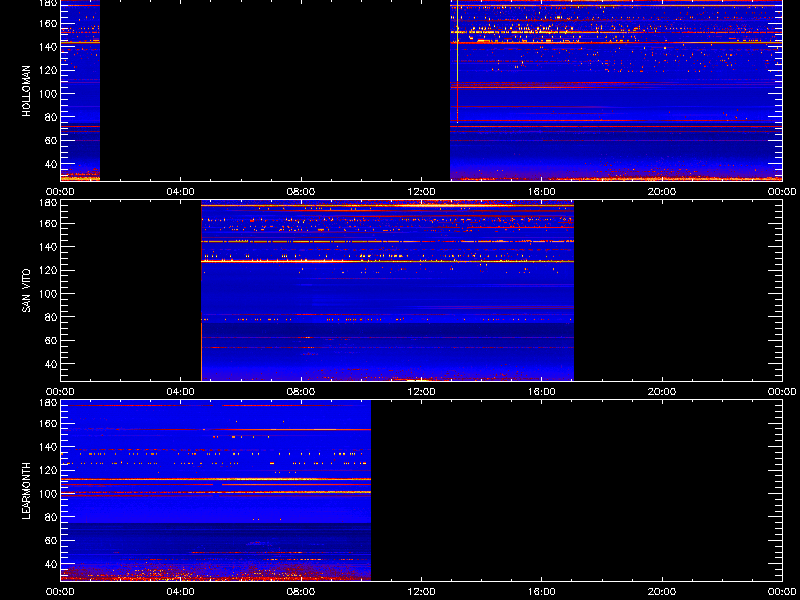This screenshot has width=800, height=600.
Task: Pick the 120 frequency tick on Learmonth axis
Action: point(49,470)
